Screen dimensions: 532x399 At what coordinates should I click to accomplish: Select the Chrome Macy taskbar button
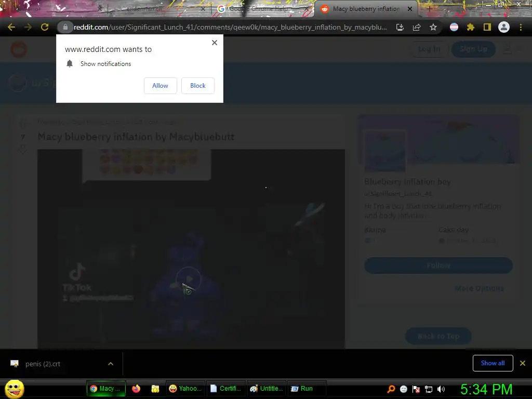(106, 389)
